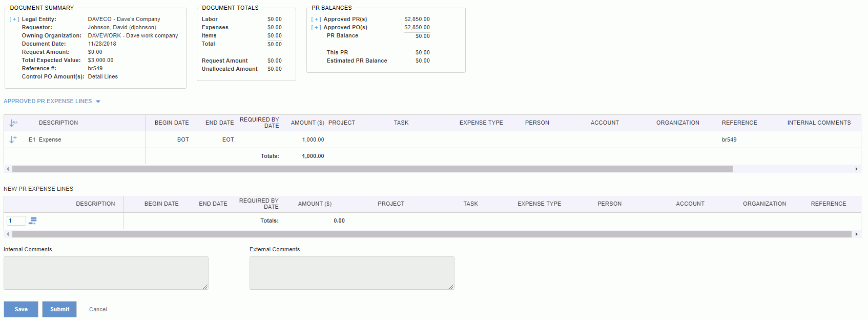This screenshot has height=320, width=868.
Task: Click left scroll arrow of Approved PR lines
Action: pyautogui.click(x=8, y=169)
